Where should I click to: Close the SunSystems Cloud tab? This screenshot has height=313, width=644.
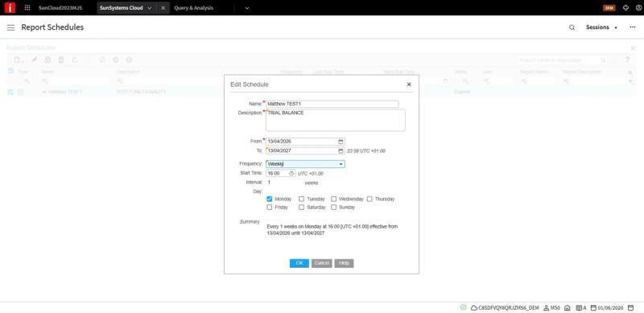pos(163,8)
